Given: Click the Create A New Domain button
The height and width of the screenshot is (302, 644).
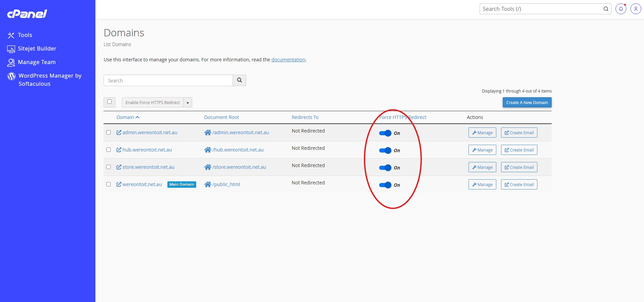Looking at the screenshot, I should [x=527, y=102].
